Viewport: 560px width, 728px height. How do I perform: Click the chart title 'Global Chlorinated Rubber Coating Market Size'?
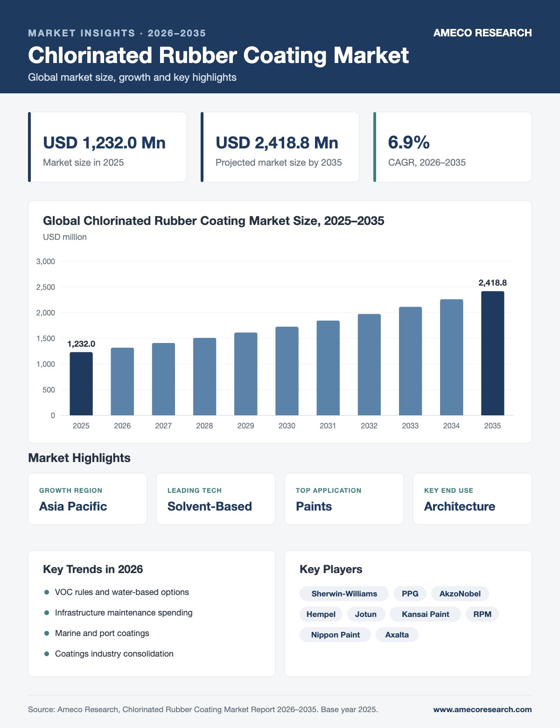pyautogui.click(x=213, y=221)
